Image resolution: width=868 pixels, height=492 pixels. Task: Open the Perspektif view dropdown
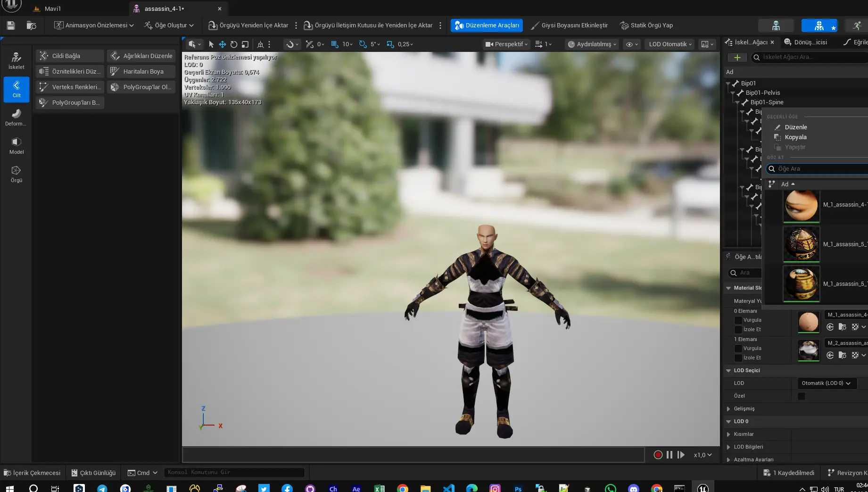(506, 44)
